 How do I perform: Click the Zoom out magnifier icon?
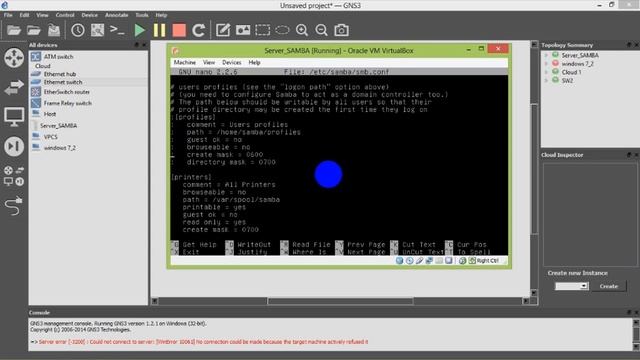pyautogui.click(x=322, y=30)
